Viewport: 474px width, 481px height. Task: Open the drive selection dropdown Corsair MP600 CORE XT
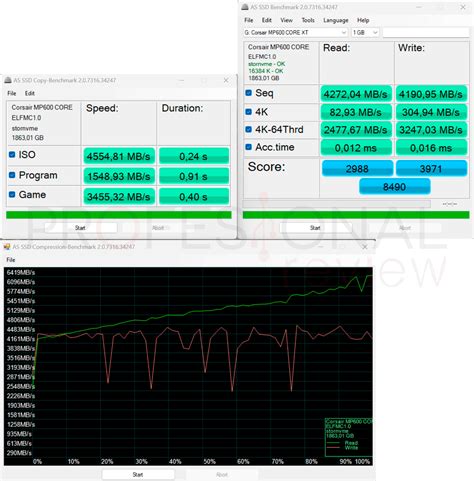[x=295, y=32]
